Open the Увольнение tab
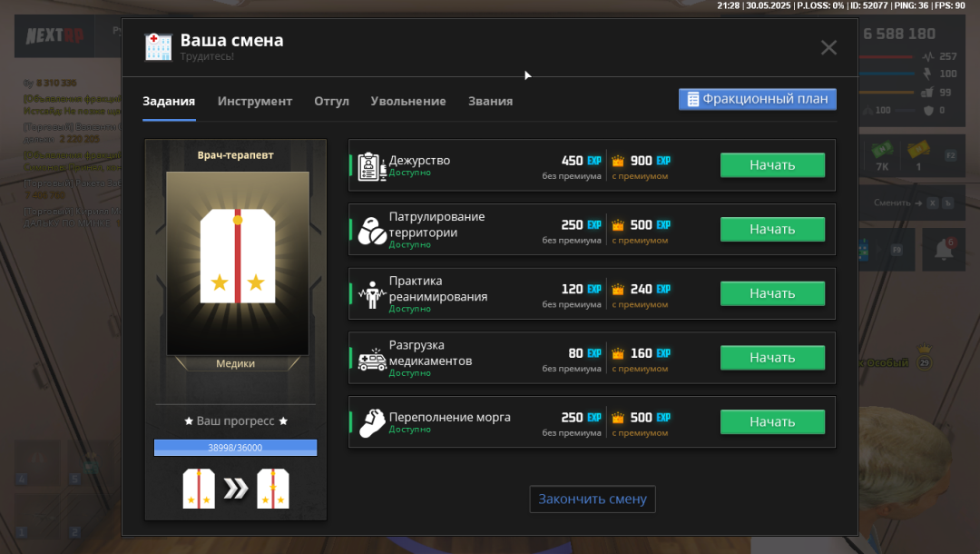The height and width of the screenshot is (554, 980). [x=408, y=101]
